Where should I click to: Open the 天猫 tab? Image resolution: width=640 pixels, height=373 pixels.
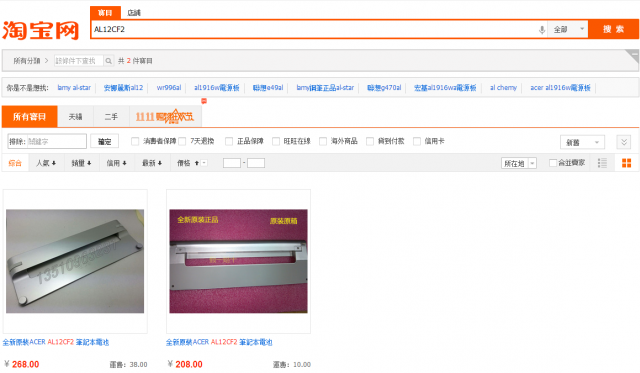[76, 117]
